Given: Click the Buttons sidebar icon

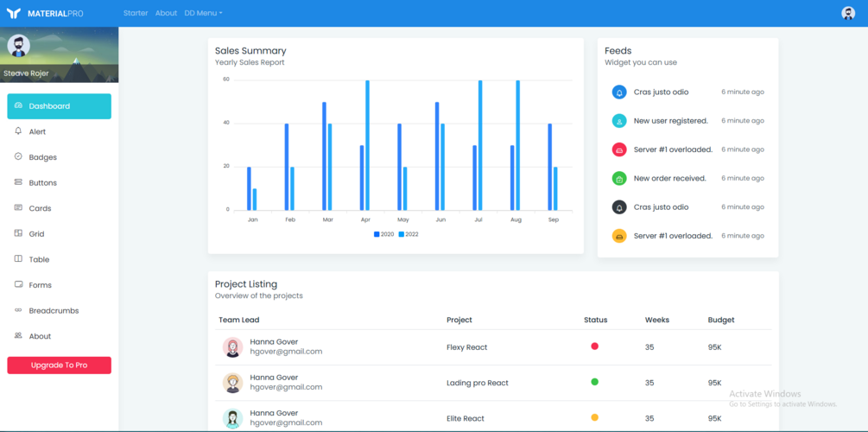Looking at the screenshot, I should pyautogui.click(x=18, y=182).
